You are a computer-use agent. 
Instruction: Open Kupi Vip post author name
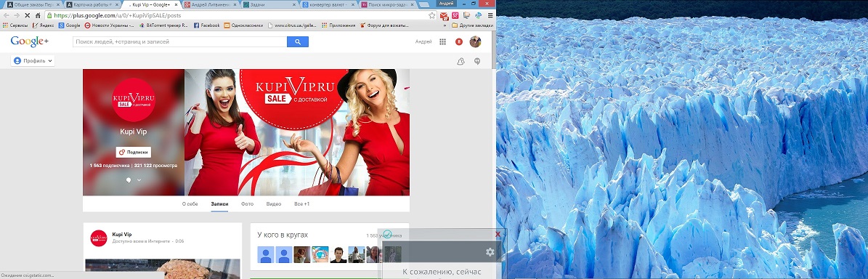point(122,234)
